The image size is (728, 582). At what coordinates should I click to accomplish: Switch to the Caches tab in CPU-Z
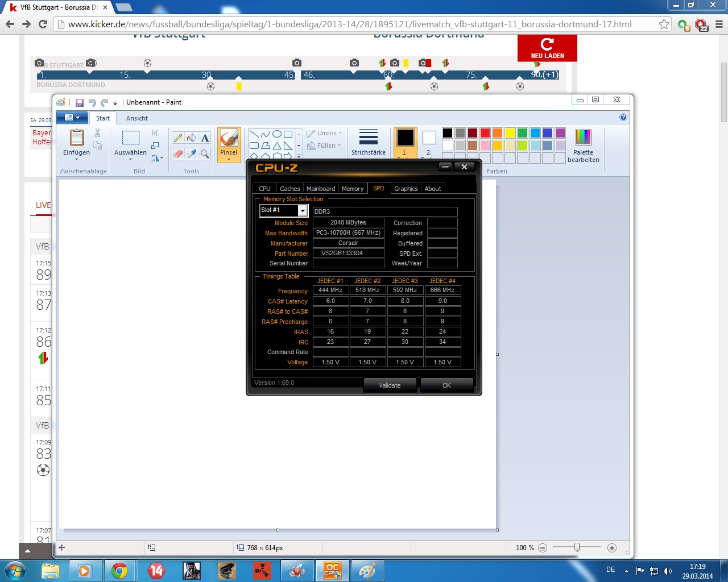290,189
